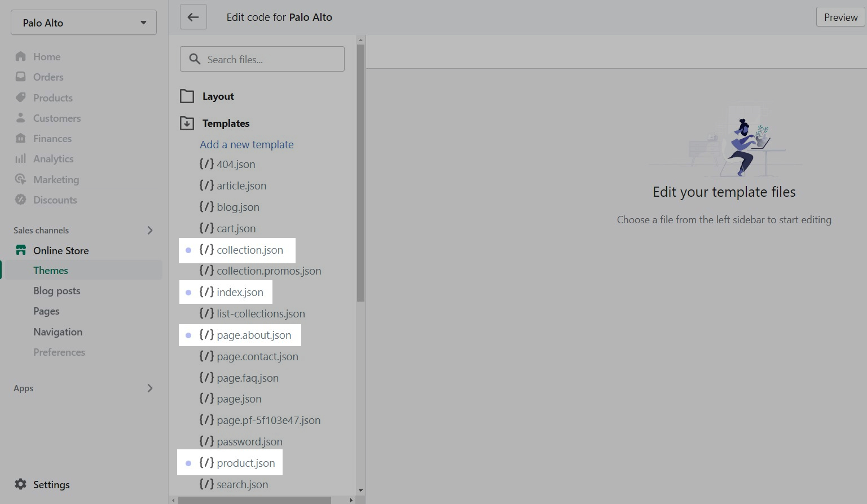Click the Orders inbox icon
Viewport: 867px width, 504px height.
[x=21, y=77]
